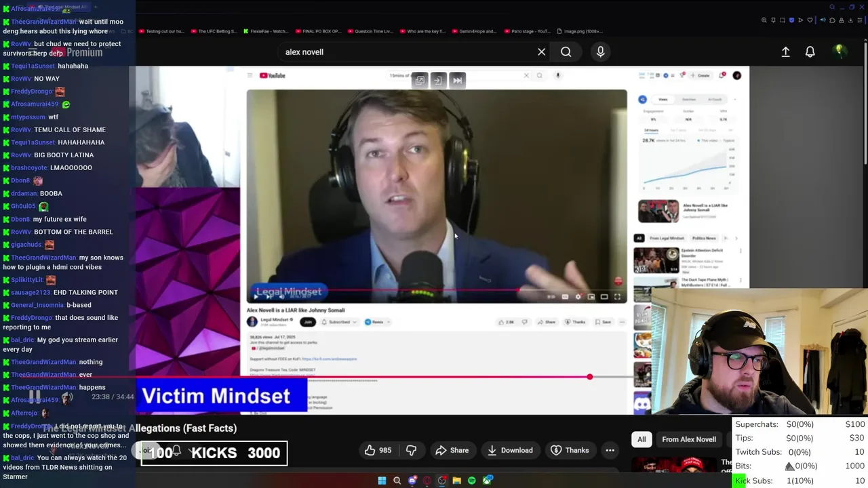This screenshot has height=488, width=868.
Task: Like the outer video with 985 likes
Action: pyautogui.click(x=377, y=450)
